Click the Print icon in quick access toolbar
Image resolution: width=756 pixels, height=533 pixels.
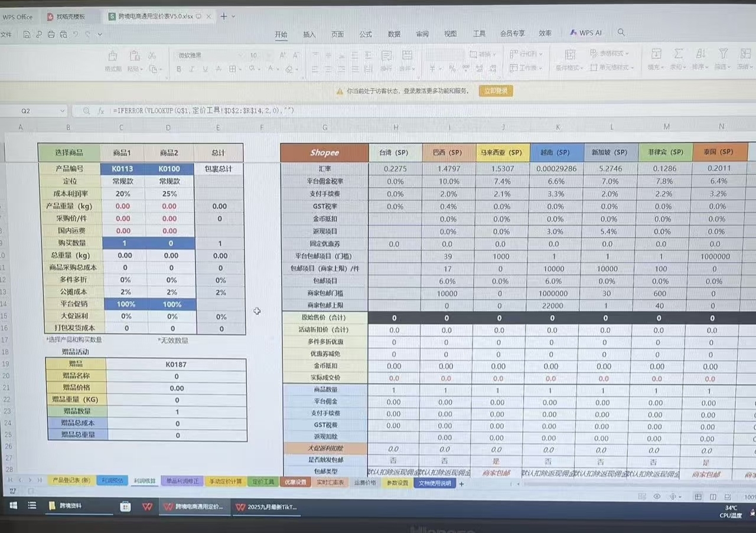[x=51, y=35]
